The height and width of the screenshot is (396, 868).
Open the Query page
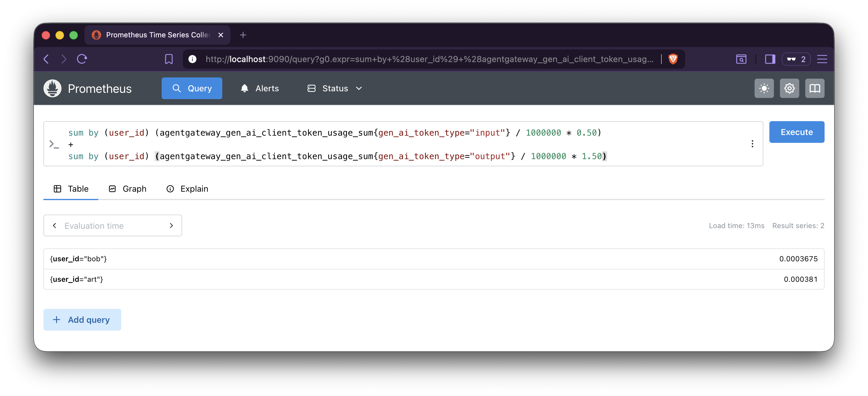coord(192,88)
